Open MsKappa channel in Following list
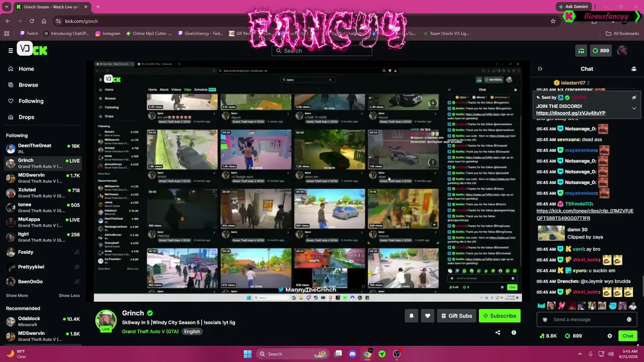The width and height of the screenshot is (644, 362). 43,222
